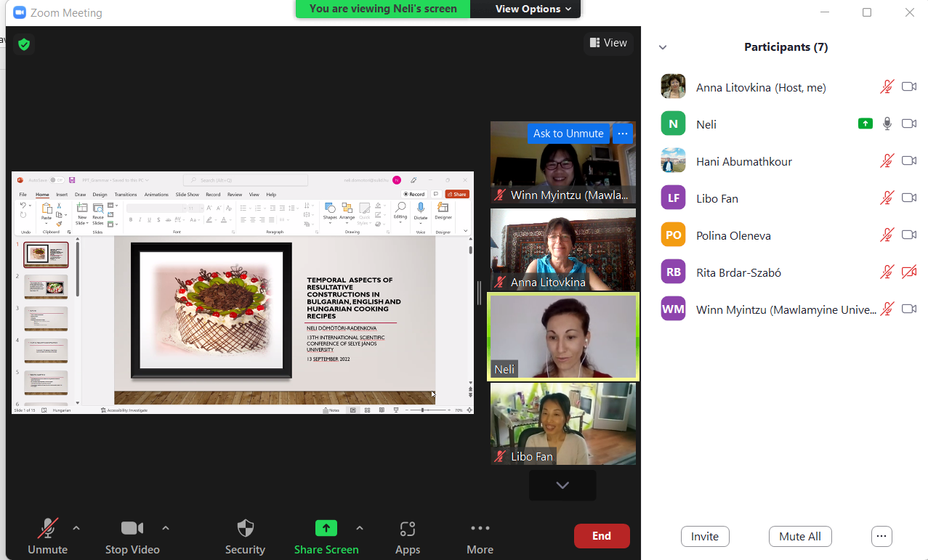This screenshot has width=928, height=560.
Task: Click the Security shield icon
Action: [246, 528]
